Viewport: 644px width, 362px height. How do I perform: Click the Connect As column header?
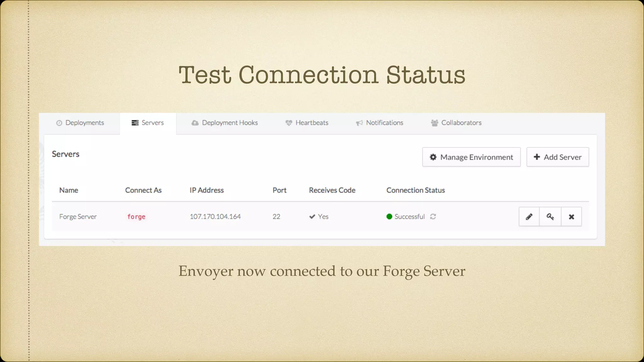(143, 190)
